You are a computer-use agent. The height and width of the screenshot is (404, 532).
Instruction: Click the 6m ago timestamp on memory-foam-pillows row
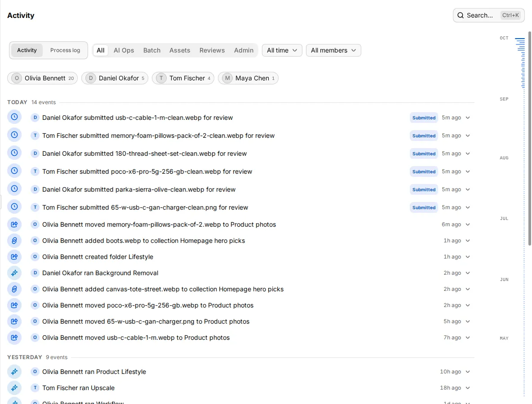451,224
